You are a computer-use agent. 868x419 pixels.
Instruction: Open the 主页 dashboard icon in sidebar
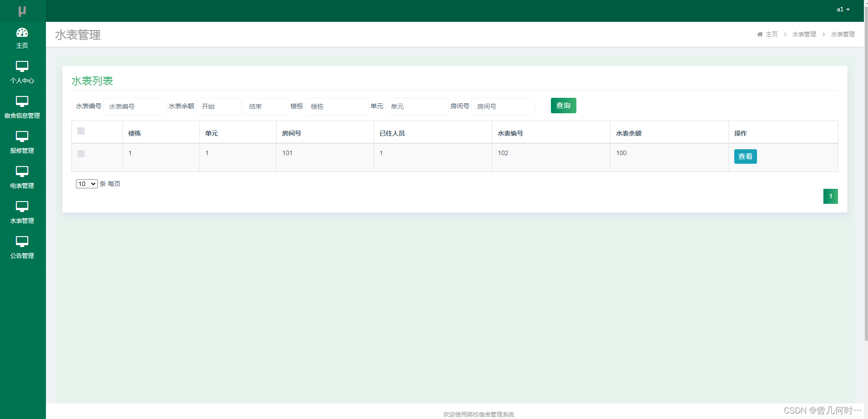22,32
